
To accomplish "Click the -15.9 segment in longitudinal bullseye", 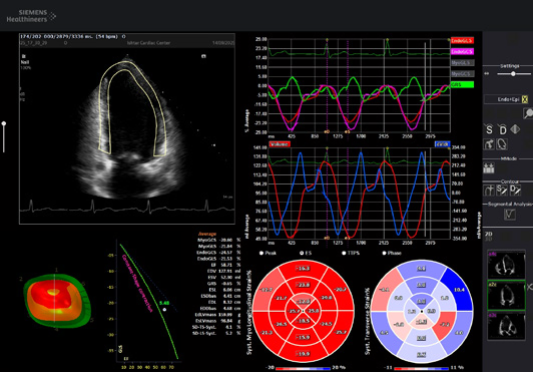I will 303,337.
